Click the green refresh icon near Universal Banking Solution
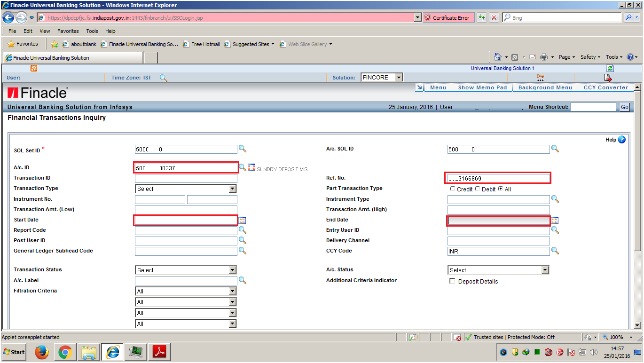644x363 pixels. (610, 68)
